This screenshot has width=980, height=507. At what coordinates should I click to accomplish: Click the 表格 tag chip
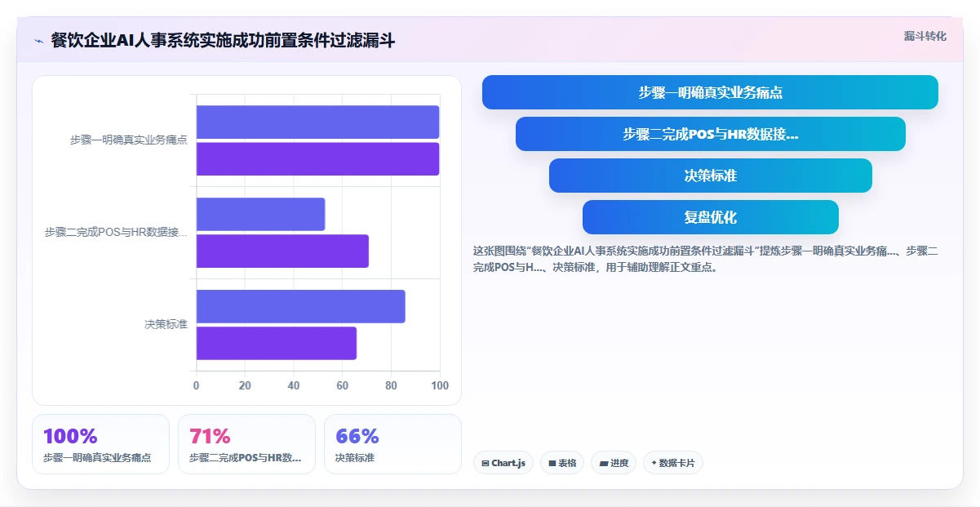[x=562, y=463]
